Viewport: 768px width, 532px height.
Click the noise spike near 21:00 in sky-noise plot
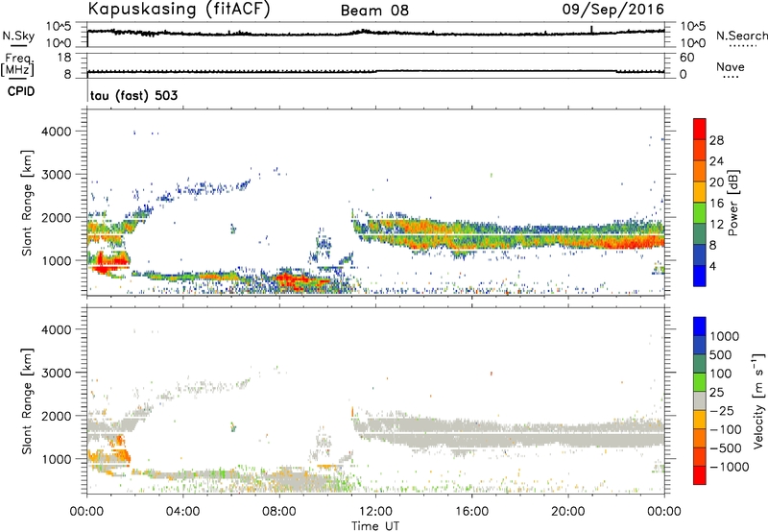[x=591, y=29]
